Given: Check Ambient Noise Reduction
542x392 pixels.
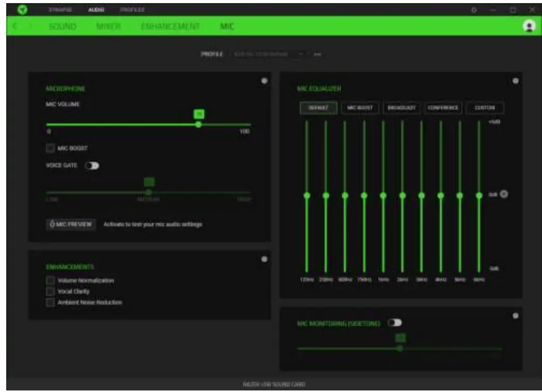Looking at the screenshot, I should click(x=50, y=303).
